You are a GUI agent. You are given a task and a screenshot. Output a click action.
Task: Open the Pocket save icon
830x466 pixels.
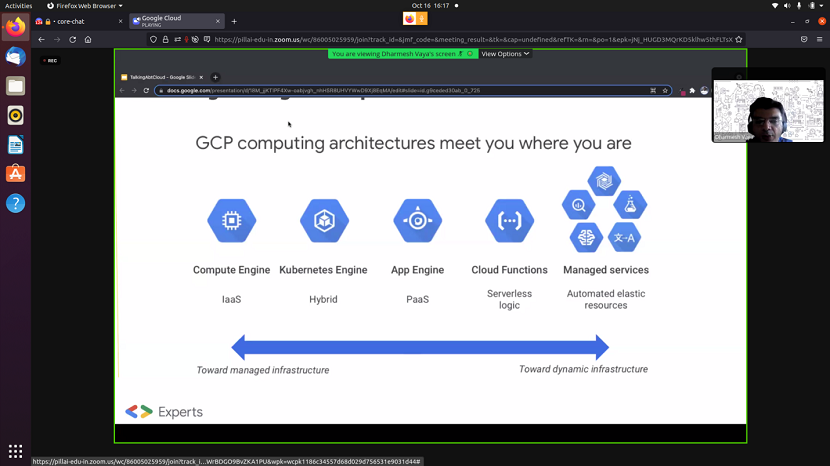click(804, 39)
